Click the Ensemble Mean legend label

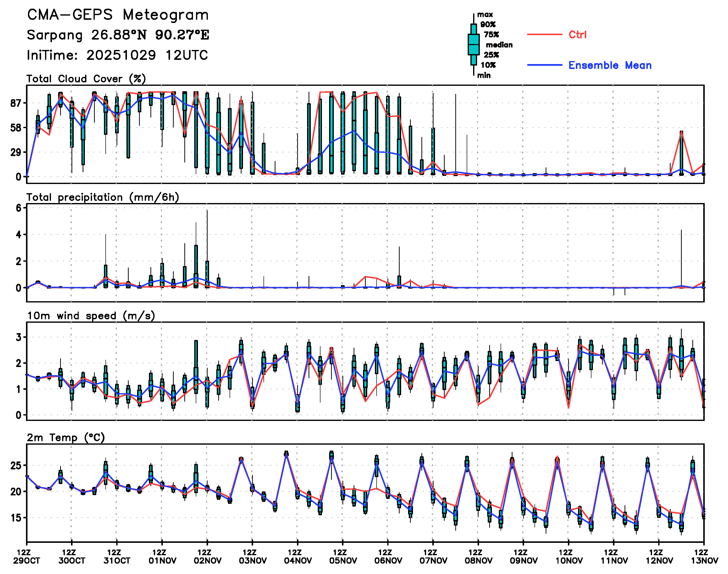pyautogui.click(x=610, y=65)
